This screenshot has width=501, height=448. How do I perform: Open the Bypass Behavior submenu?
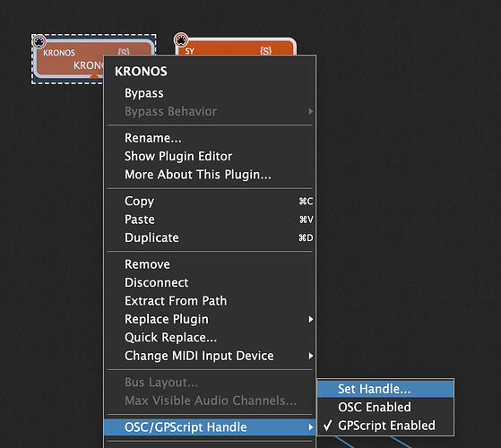(210, 111)
